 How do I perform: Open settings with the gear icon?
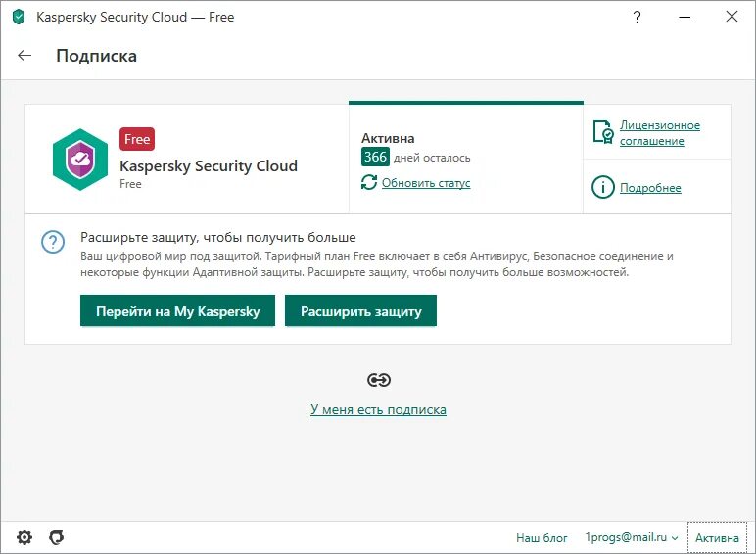pos(24,537)
